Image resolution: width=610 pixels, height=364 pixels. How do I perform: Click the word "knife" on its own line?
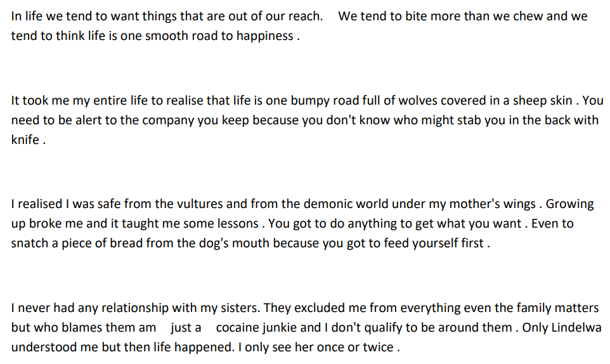[x=25, y=140]
